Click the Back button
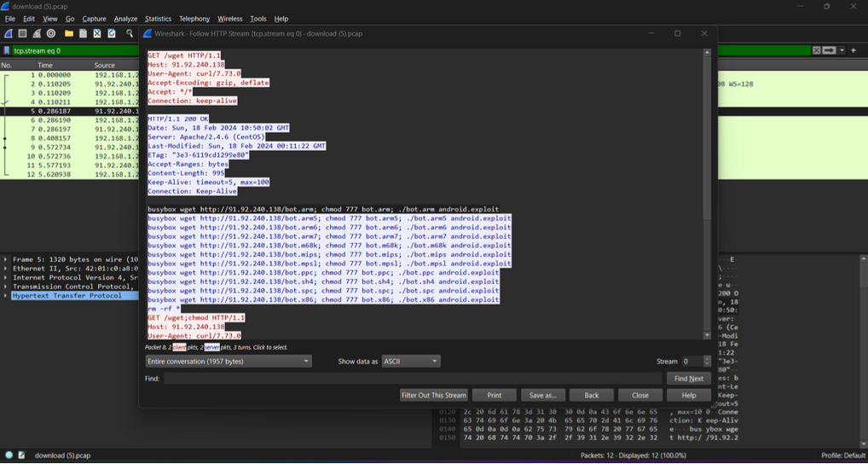 (592, 396)
